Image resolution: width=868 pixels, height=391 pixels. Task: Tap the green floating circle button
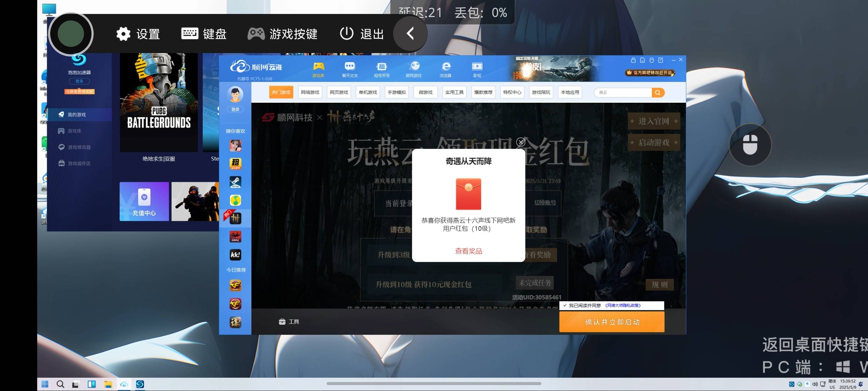tap(70, 34)
